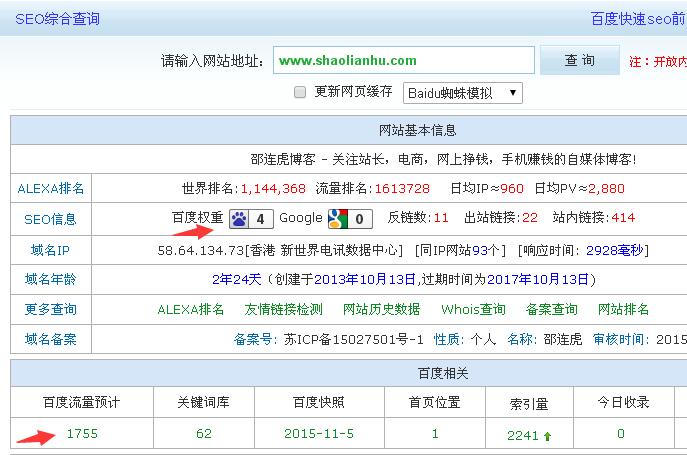687x455 pixels.
Task: Click the in-site links count 414
Action: [622, 218]
